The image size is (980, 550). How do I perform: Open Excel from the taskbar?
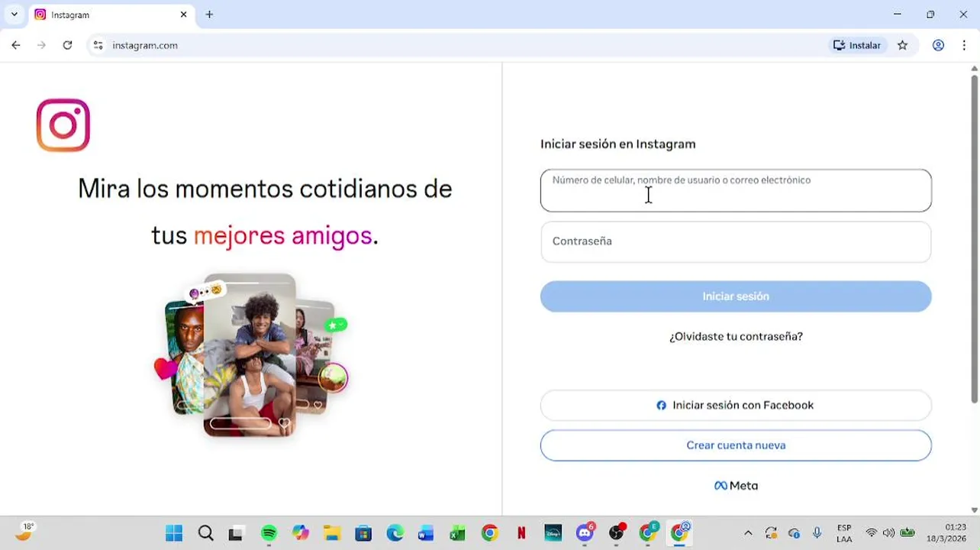[x=457, y=533]
